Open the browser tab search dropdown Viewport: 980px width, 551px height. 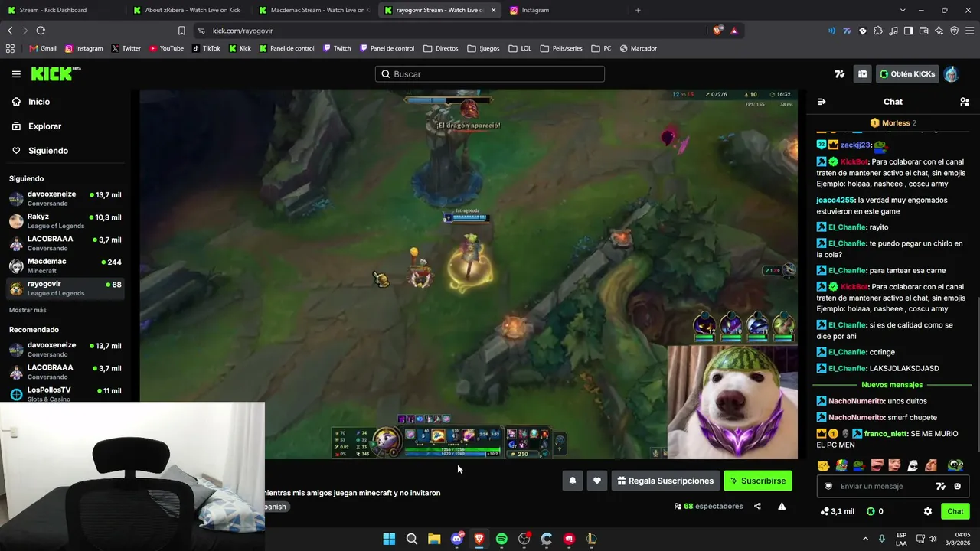(x=903, y=10)
